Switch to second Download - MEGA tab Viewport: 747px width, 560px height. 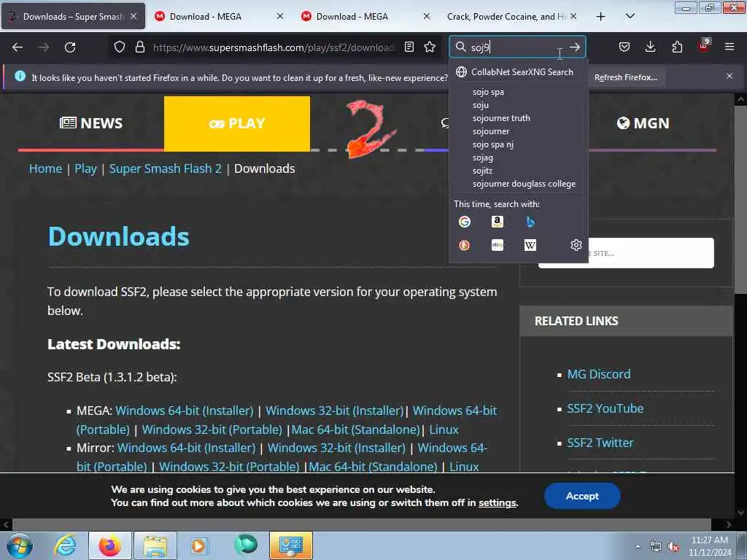click(366, 17)
